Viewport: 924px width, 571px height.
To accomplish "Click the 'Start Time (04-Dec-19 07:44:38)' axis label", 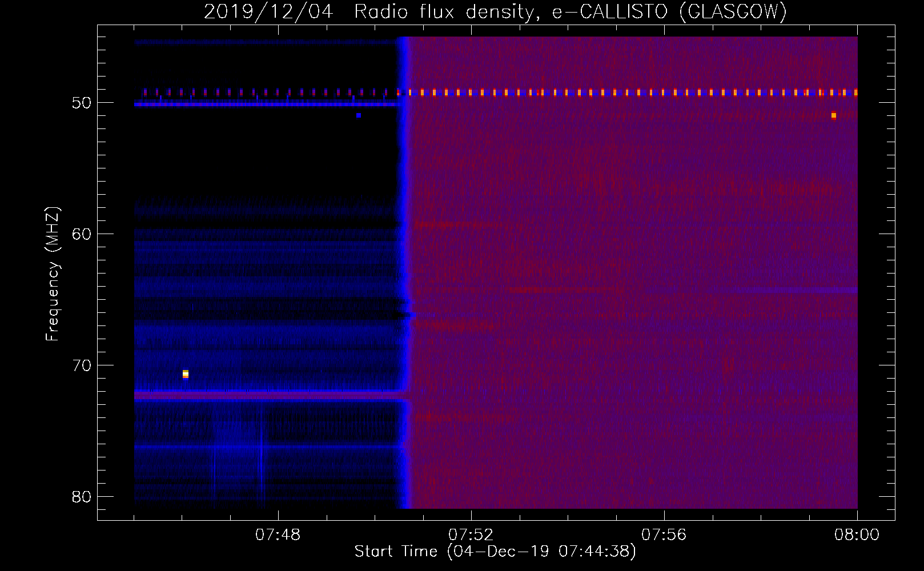I will tap(495, 552).
